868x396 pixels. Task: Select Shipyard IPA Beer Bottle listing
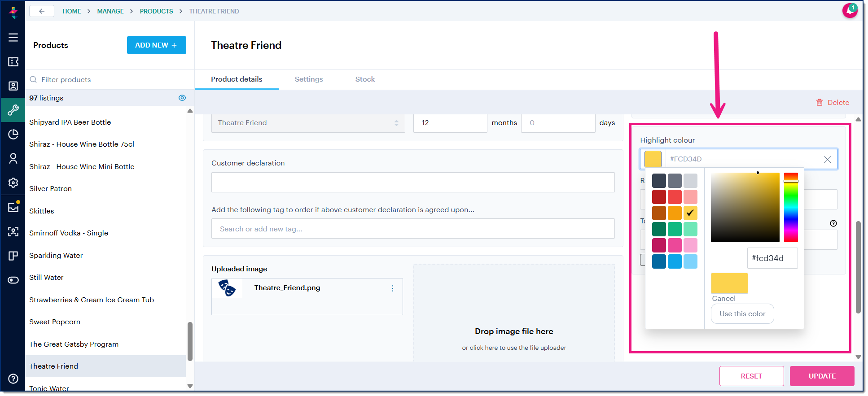(x=70, y=122)
